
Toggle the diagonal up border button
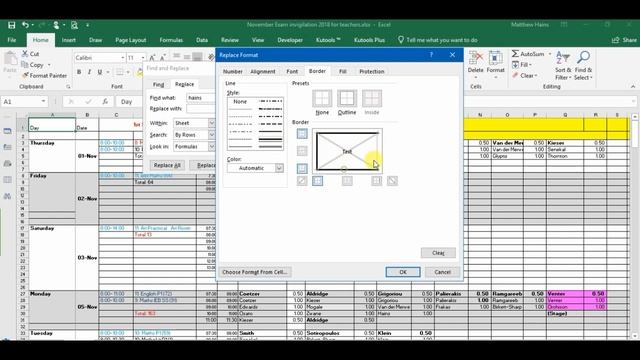click(x=302, y=181)
